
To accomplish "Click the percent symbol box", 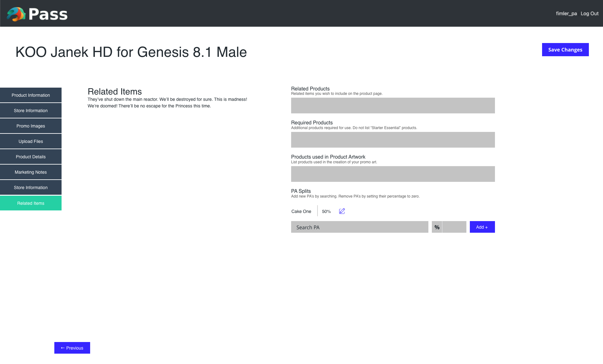I will coord(437,227).
